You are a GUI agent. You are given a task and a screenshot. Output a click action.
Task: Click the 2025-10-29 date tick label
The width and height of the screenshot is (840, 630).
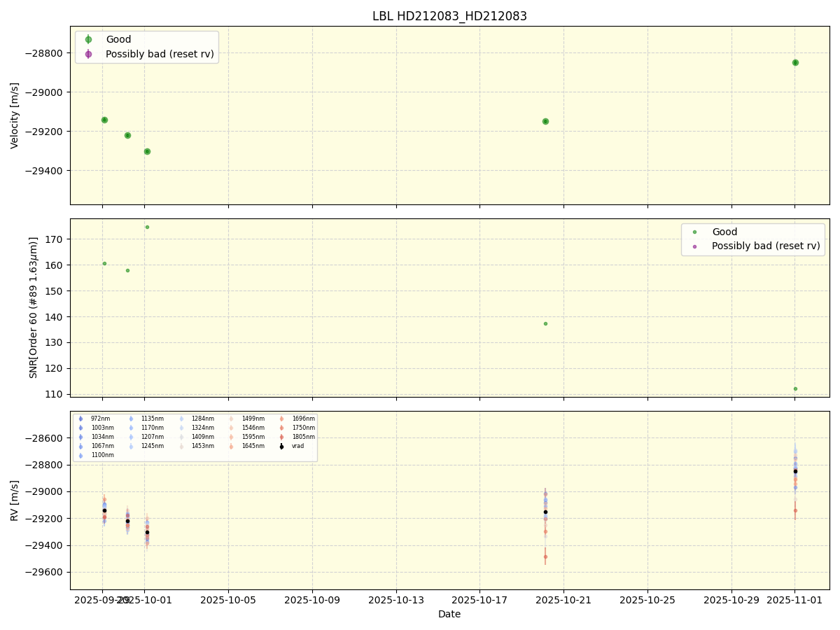pyautogui.click(x=731, y=600)
